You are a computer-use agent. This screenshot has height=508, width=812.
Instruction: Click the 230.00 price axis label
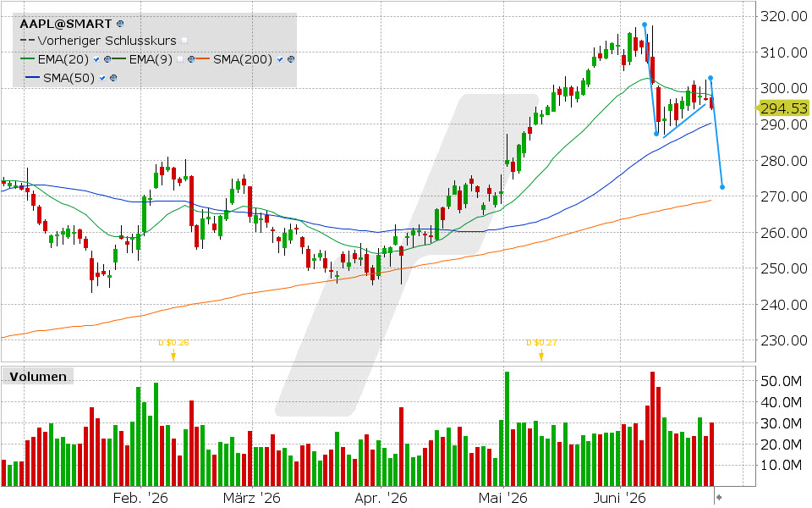pyautogui.click(x=783, y=340)
